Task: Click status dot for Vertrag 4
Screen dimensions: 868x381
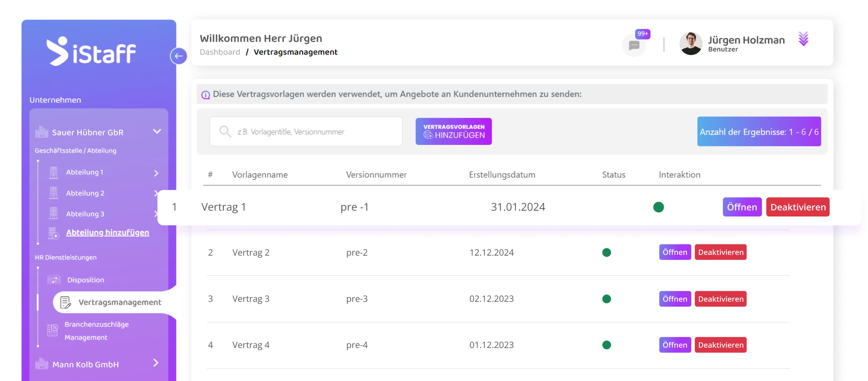Action: 606,345
